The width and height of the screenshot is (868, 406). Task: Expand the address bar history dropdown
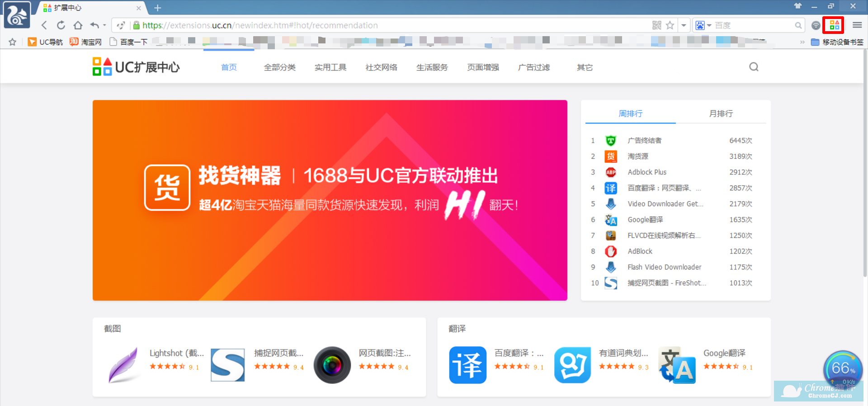[684, 25]
